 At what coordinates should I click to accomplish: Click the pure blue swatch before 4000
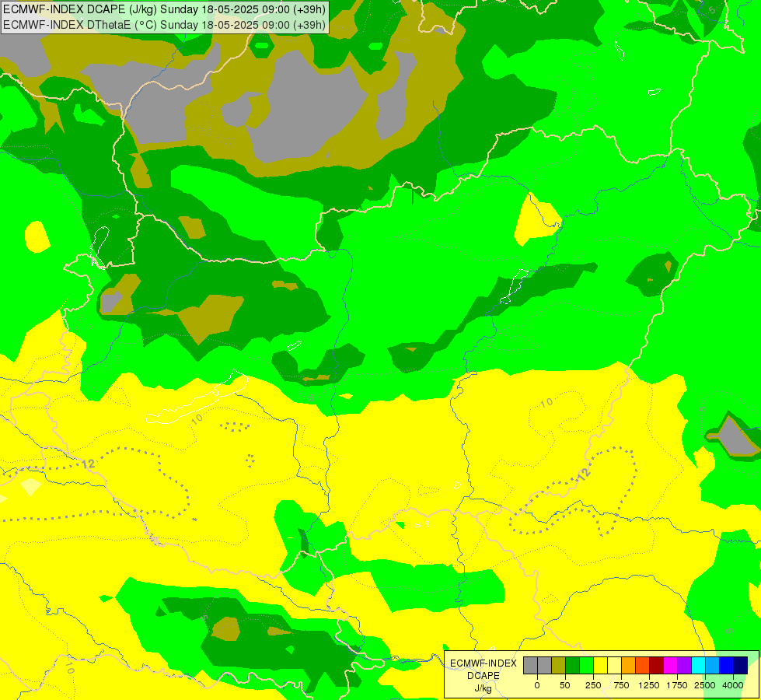click(727, 666)
